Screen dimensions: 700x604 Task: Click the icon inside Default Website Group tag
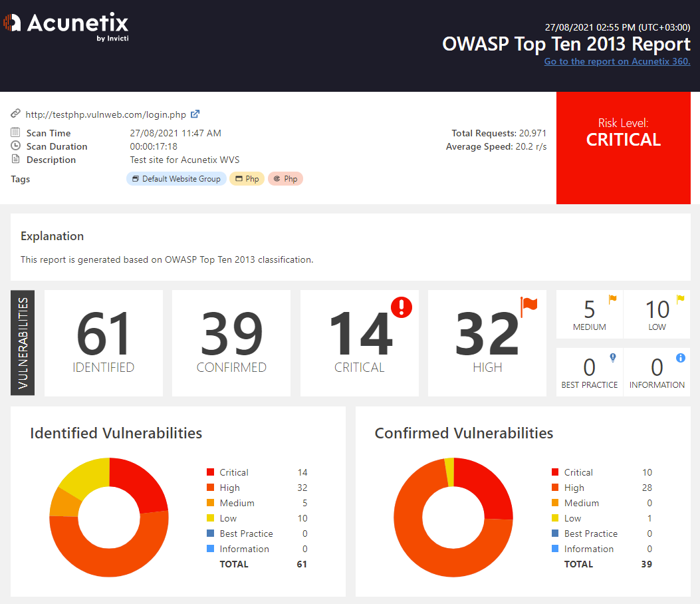(x=136, y=179)
